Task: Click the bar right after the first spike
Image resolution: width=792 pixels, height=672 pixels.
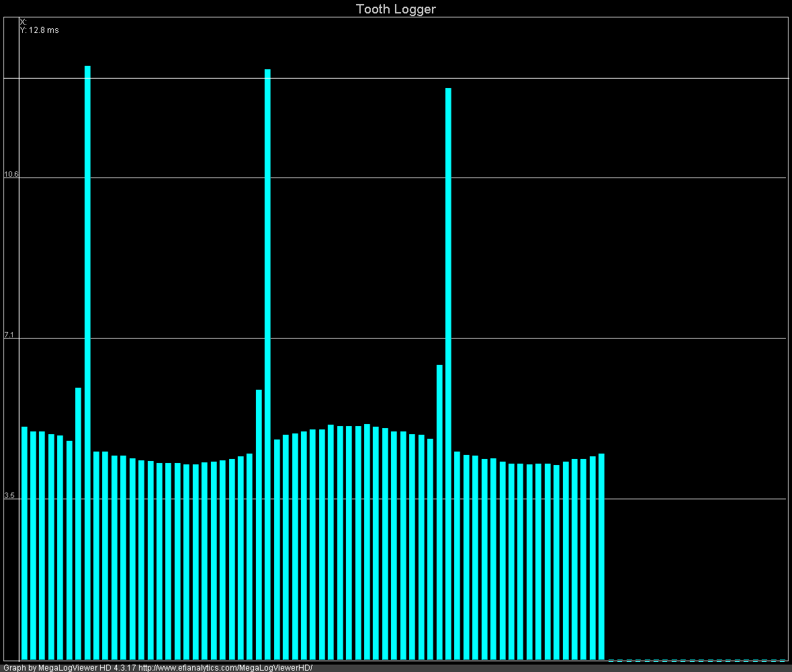Action: (96, 551)
